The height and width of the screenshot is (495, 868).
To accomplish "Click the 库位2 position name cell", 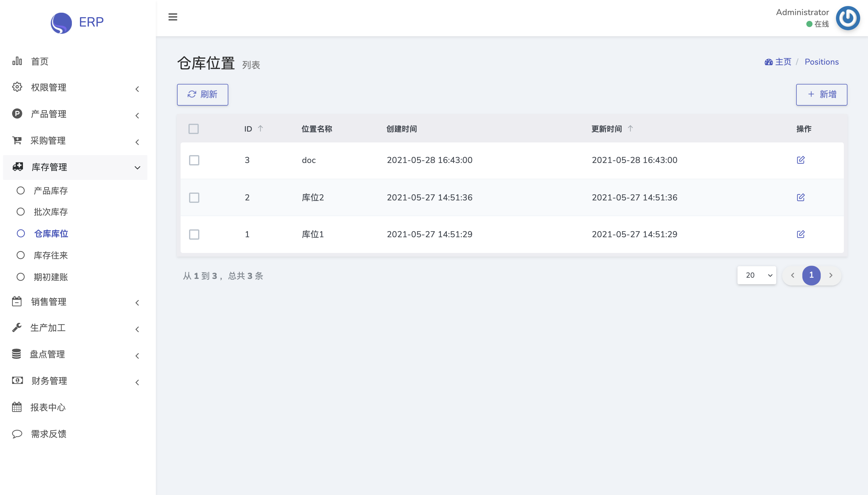I will 313,197.
